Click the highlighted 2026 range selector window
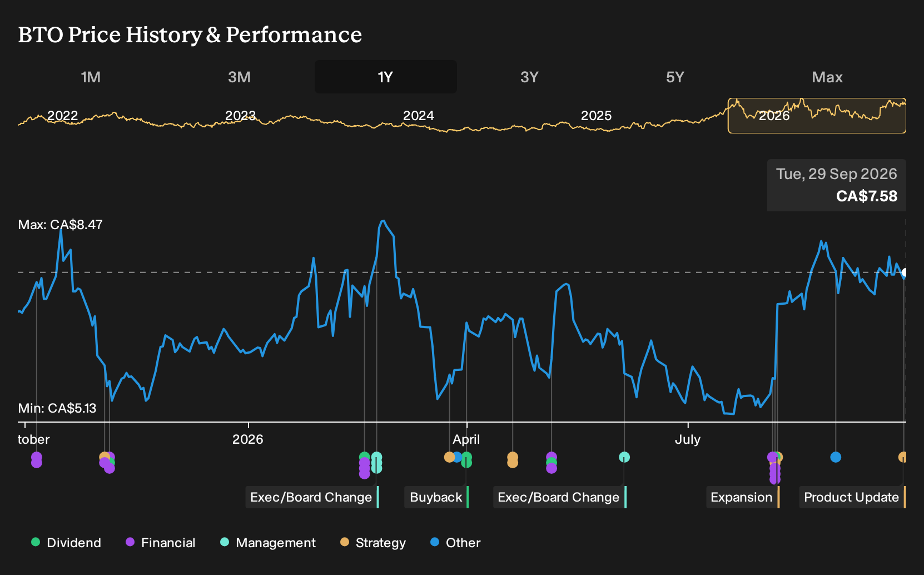The height and width of the screenshot is (575, 924). click(x=817, y=116)
